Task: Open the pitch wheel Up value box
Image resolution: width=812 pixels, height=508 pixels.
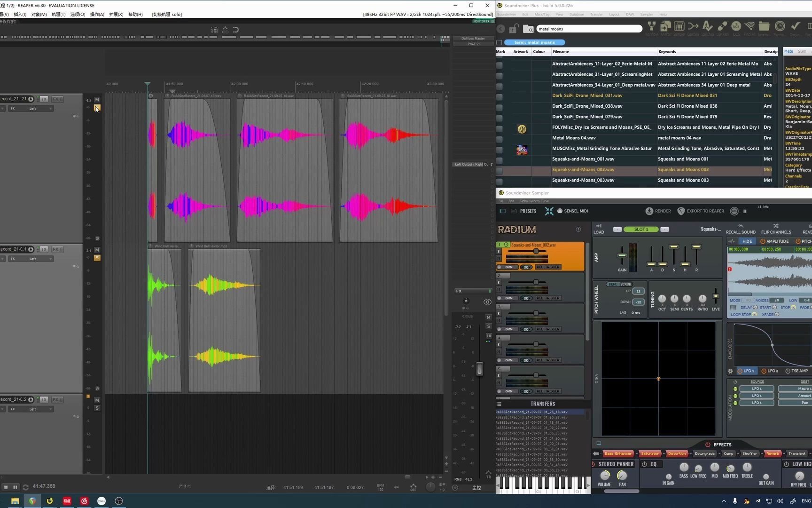Action: coord(638,291)
